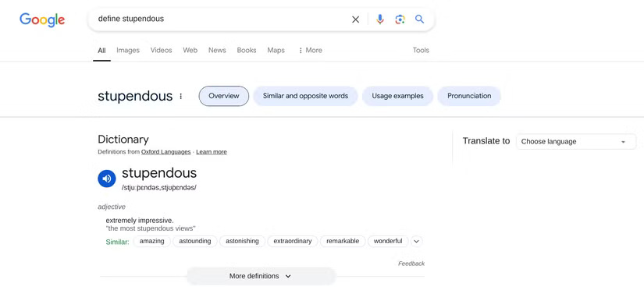Viewport: 644px width, 290px height.
Task: Select the Usage examples chip
Action: (397, 96)
